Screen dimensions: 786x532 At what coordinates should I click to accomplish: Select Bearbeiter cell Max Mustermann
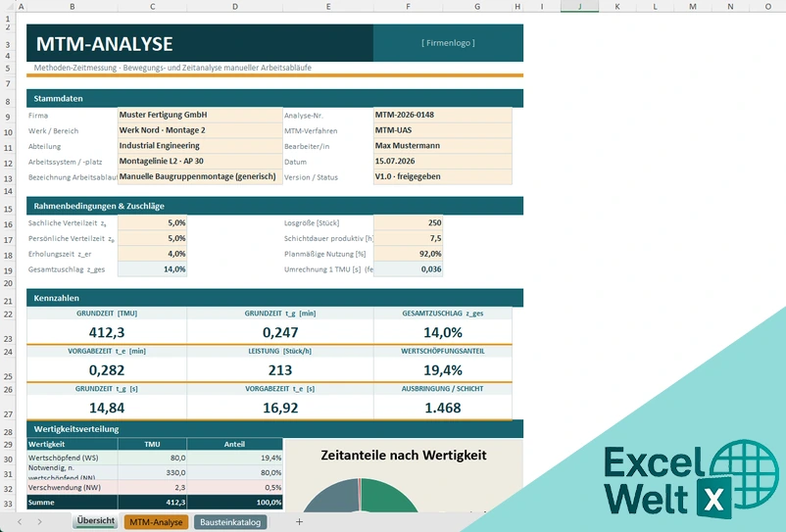click(443, 146)
